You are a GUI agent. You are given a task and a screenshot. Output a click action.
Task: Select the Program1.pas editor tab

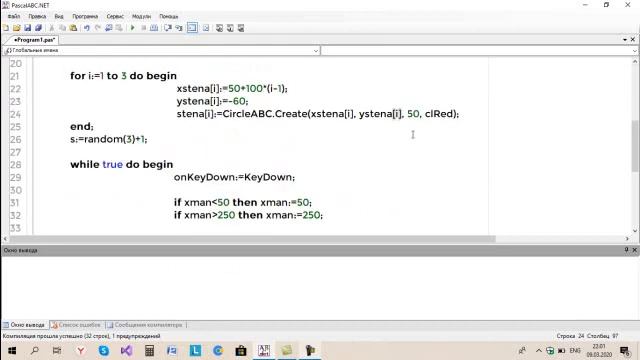point(34,40)
